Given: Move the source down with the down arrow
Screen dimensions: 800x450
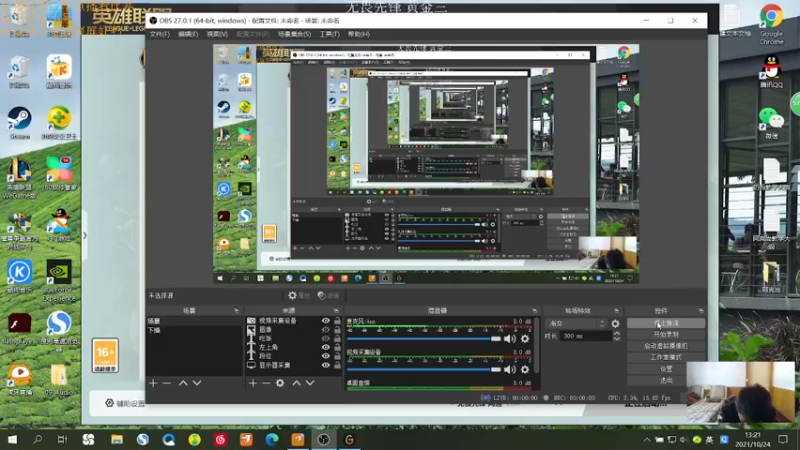Looking at the screenshot, I should 310,383.
